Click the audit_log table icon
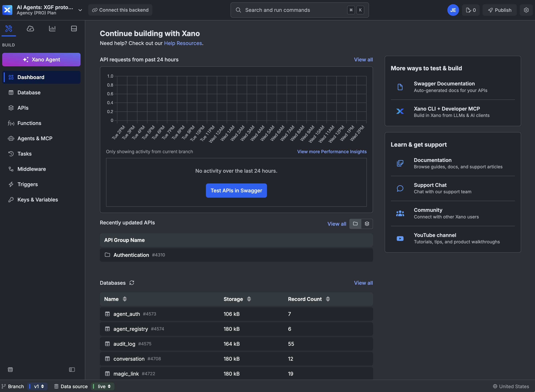This screenshot has height=392, width=535. click(x=107, y=344)
